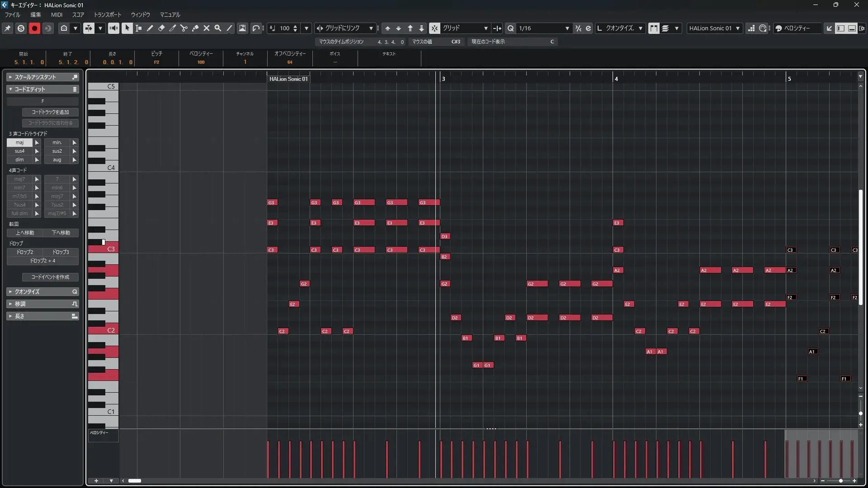Select the Line tool
Screen dimensions: 868x488
coord(229,28)
